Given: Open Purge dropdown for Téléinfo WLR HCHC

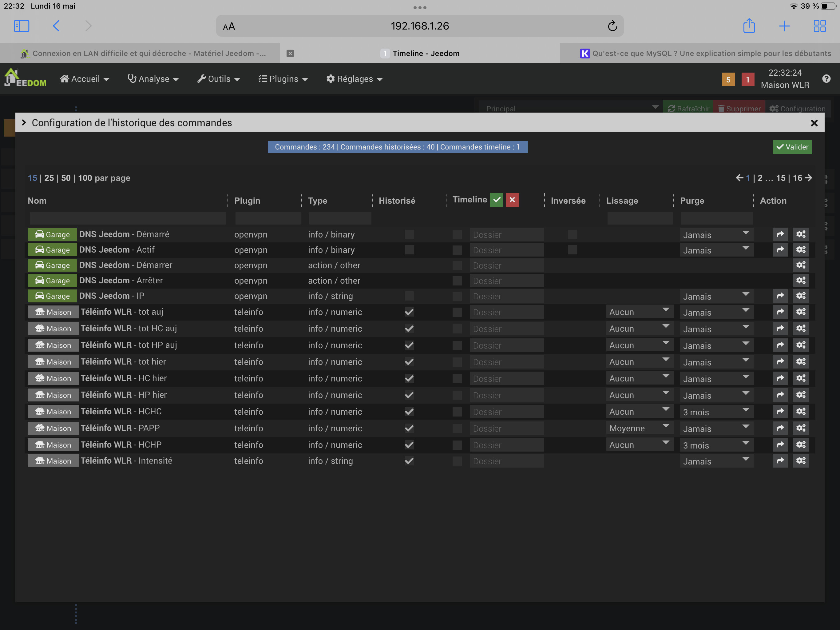Looking at the screenshot, I should [x=716, y=412].
